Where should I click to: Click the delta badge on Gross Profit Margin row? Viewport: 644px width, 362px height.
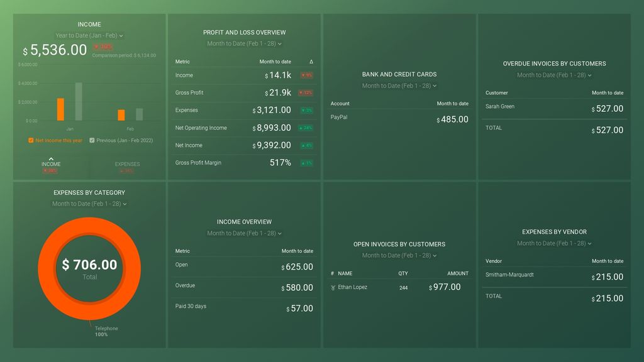[x=306, y=163]
